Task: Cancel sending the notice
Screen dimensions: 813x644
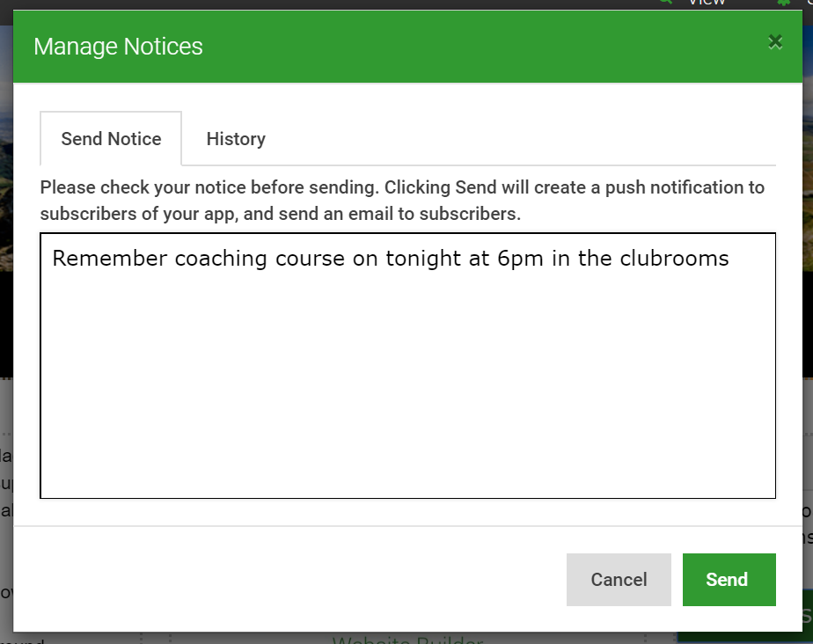Action: click(619, 579)
